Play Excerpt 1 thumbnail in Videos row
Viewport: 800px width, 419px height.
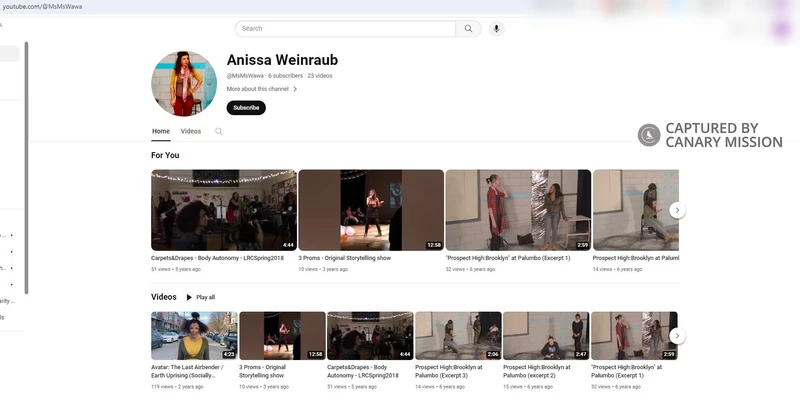[634, 336]
